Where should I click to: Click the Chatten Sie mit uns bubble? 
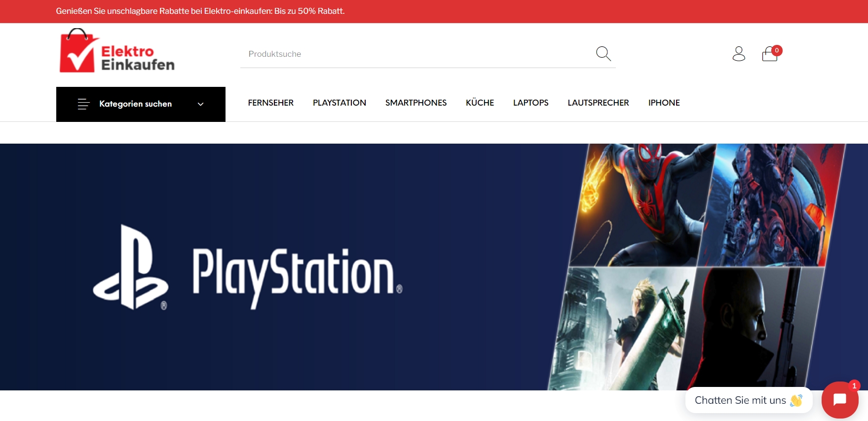[x=749, y=400]
